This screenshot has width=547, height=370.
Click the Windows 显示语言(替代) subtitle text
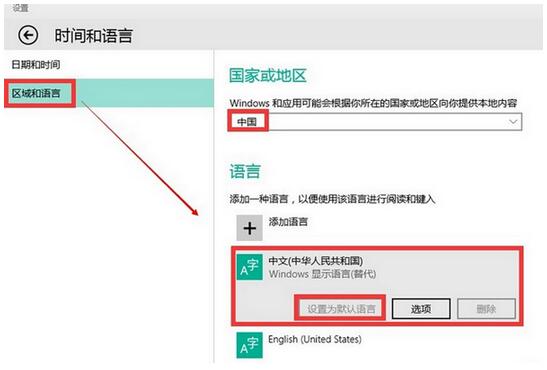click(x=322, y=274)
